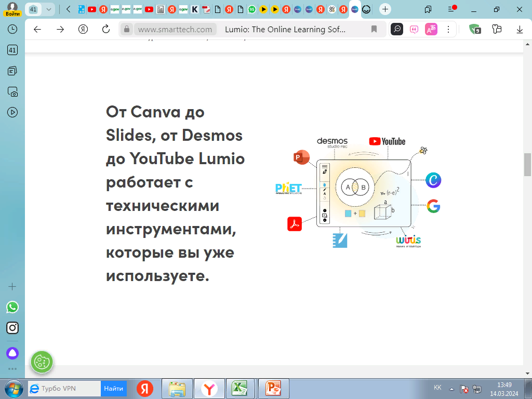Open the smart search magnifier icon
Viewport: 532px width, 399px height.
(x=397, y=30)
